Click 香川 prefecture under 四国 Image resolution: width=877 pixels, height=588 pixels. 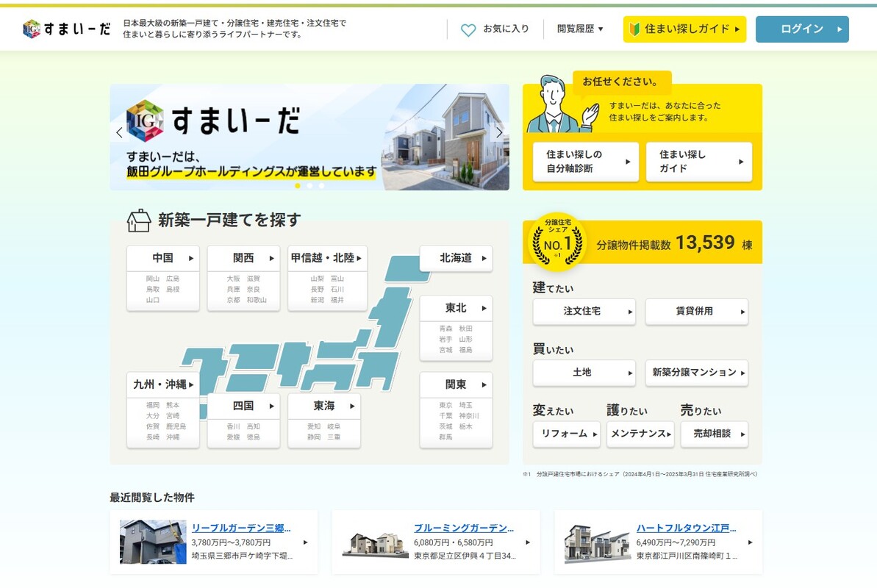click(x=233, y=426)
